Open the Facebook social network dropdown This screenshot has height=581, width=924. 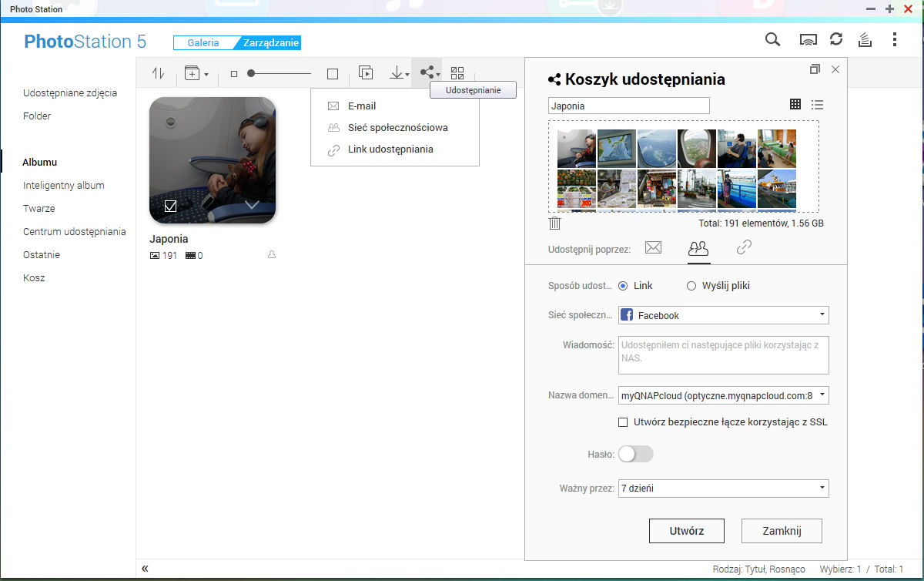pos(724,315)
